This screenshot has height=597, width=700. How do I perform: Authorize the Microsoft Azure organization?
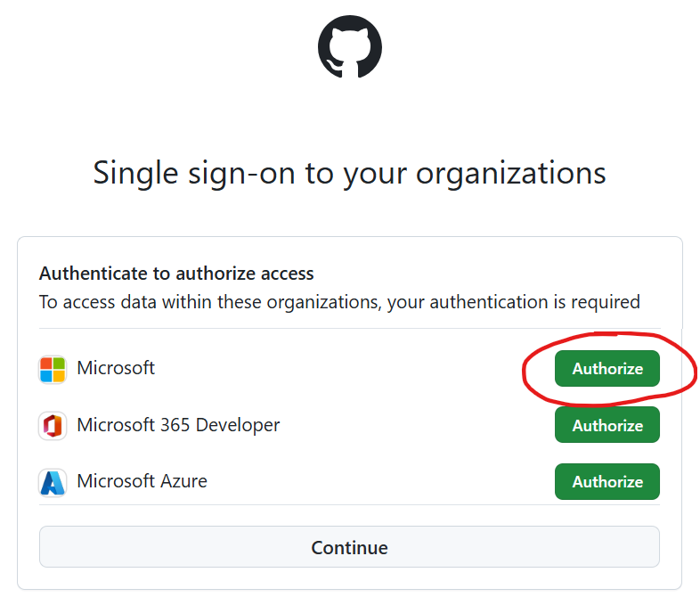tap(606, 482)
